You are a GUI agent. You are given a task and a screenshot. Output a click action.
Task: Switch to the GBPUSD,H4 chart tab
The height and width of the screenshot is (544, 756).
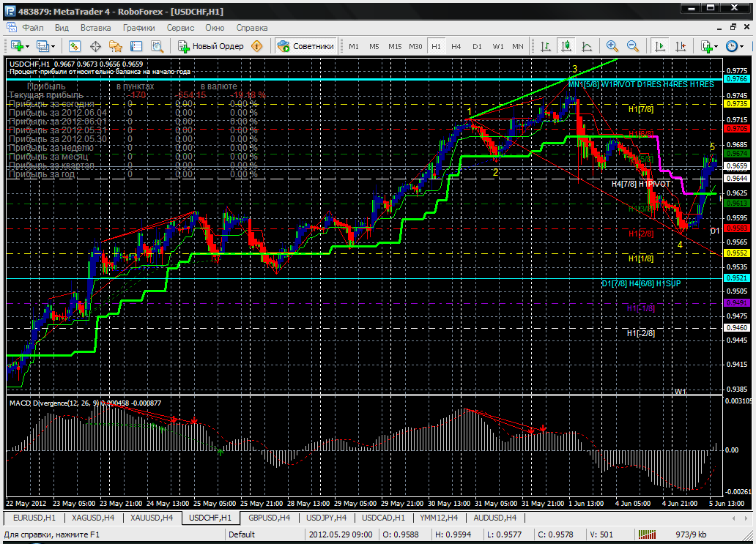click(269, 518)
